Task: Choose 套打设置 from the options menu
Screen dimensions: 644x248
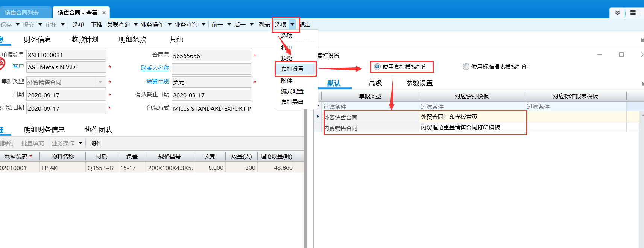Action: [292, 69]
